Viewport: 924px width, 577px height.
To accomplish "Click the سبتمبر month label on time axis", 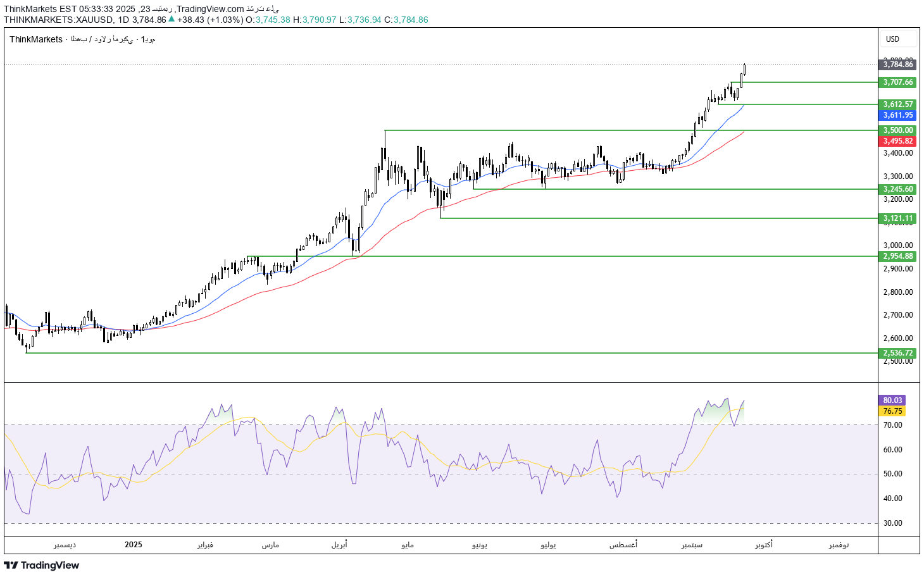I will coord(692,545).
